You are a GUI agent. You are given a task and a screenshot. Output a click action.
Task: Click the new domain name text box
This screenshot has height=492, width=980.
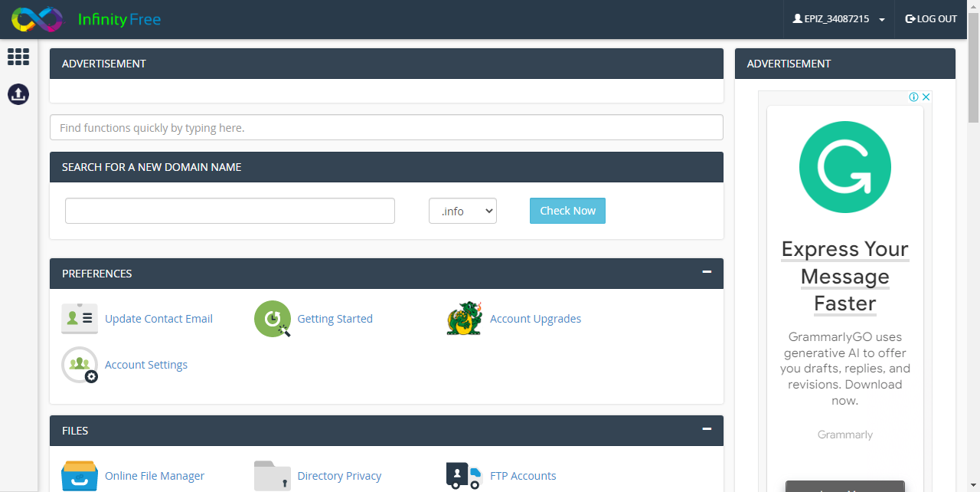tap(230, 211)
